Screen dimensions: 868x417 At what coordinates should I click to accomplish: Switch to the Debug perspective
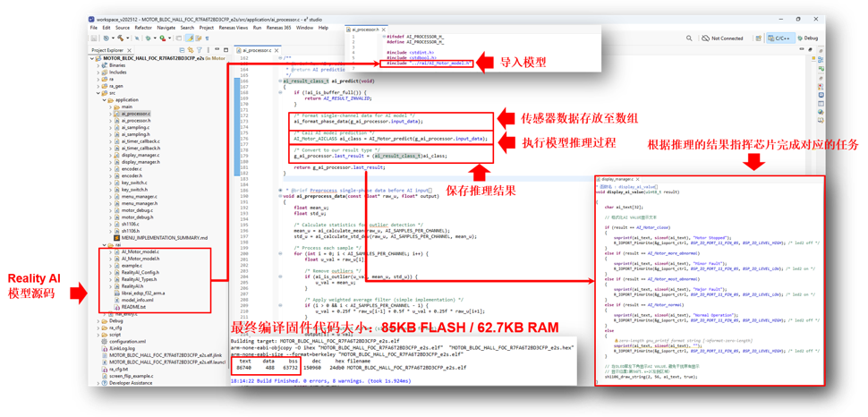[x=808, y=38]
